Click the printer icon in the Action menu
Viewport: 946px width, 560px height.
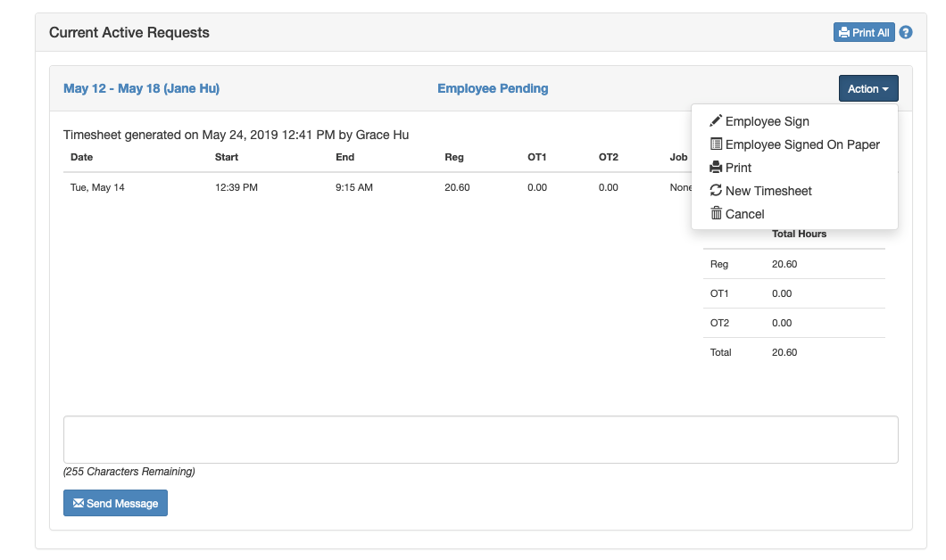(x=716, y=168)
